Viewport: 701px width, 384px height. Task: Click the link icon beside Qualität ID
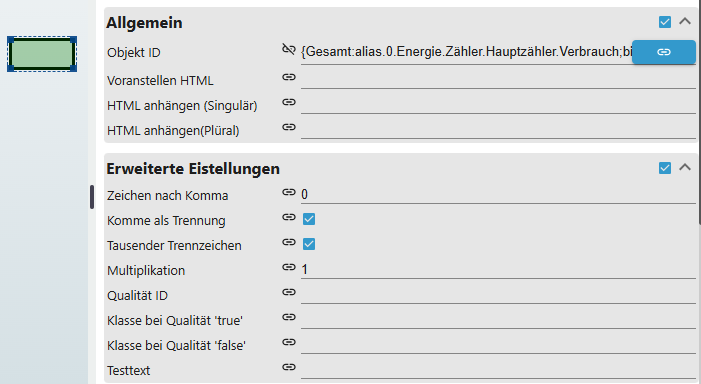[289, 292]
